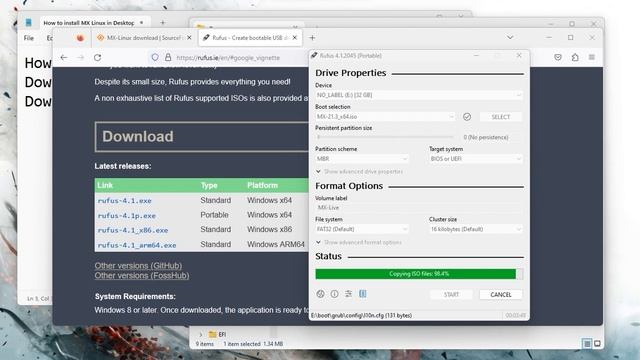
Task: Open the File menu in Notepad
Action: tap(29, 38)
